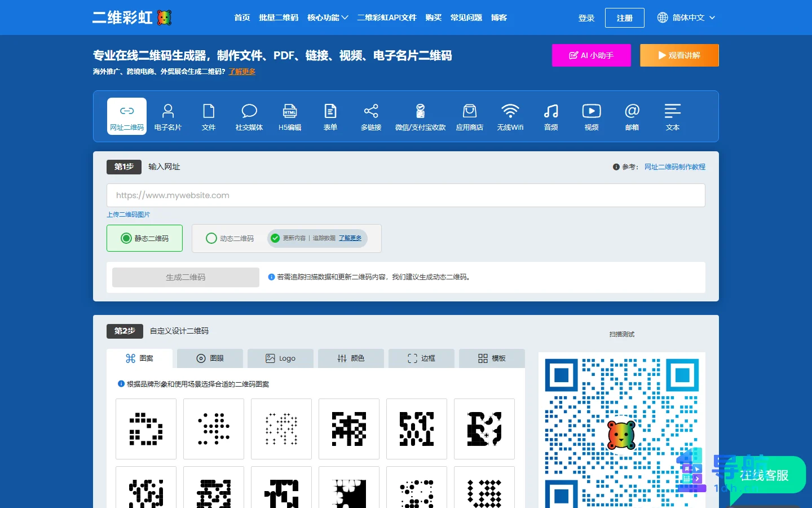Select the 文件 file QR type
The height and width of the screenshot is (508, 812).
point(209,116)
